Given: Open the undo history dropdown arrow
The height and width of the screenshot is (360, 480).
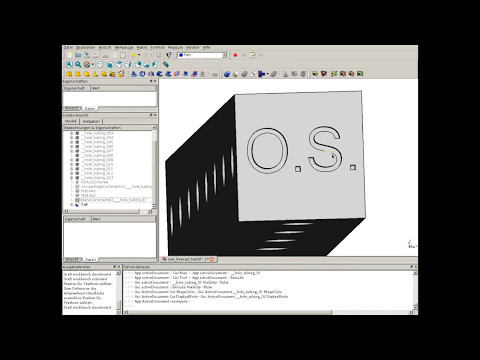Looking at the screenshot, I should [x=139, y=55].
